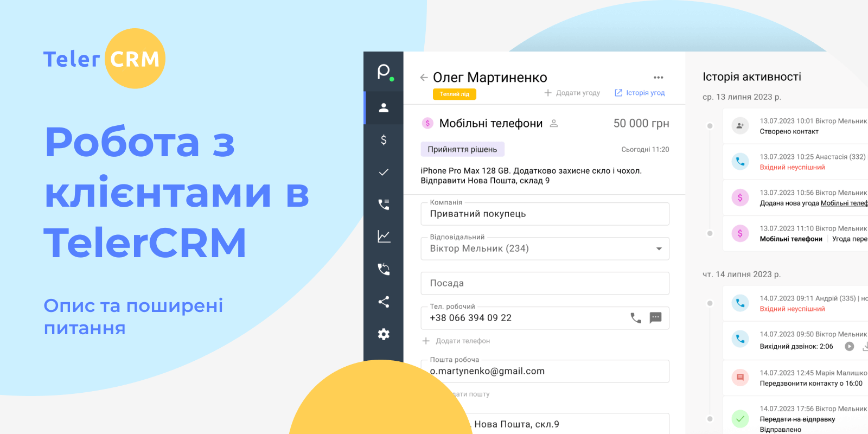Click phone icon of Анастасія (332) call
The height and width of the screenshot is (434, 868).
740,162
